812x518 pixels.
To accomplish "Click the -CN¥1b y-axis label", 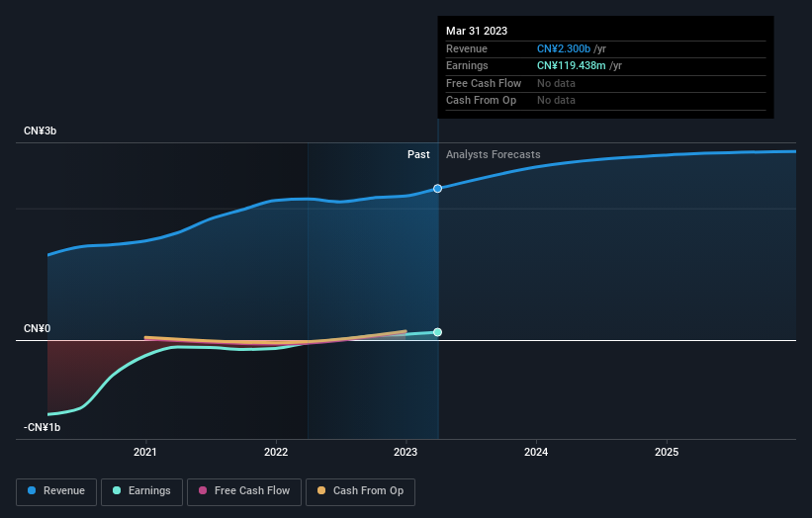I will (42, 427).
